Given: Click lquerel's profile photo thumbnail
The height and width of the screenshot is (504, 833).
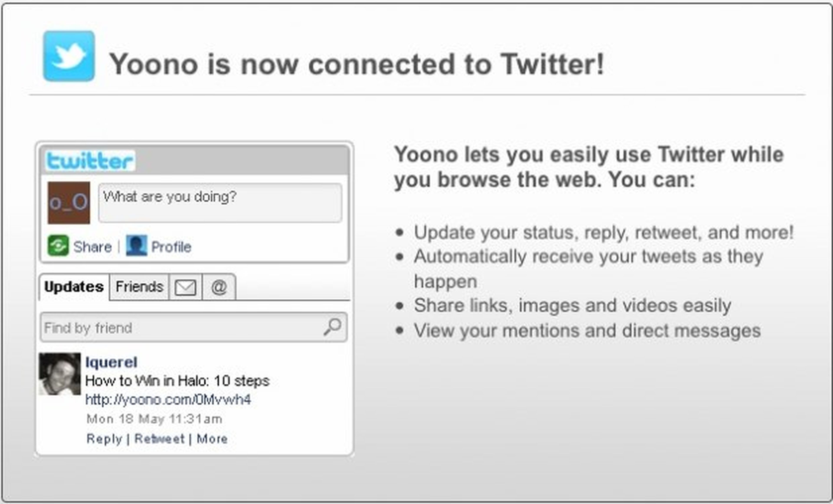Looking at the screenshot, I should [x=60, y=374].
